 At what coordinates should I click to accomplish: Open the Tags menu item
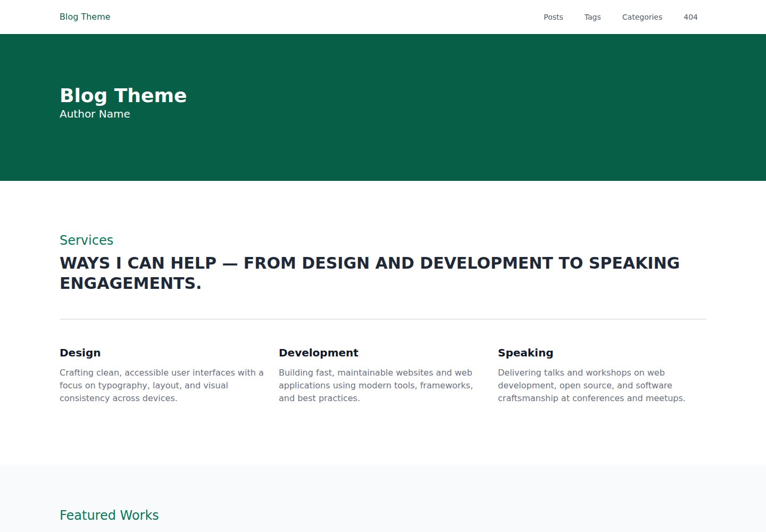point(593,17)
